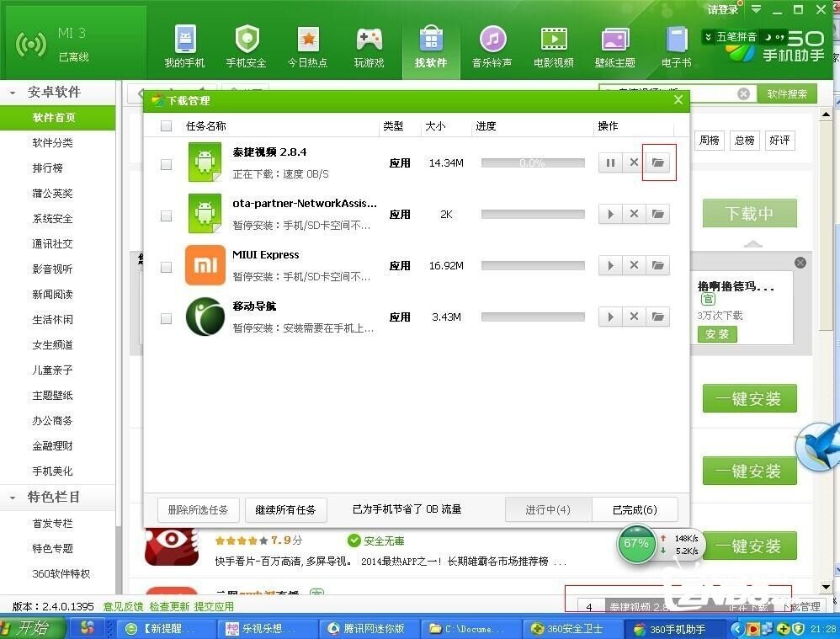Open the main menu dropdown arrow in title bar
The width and height of the screenshot is (840, 639).
pyautogui.click(x=756, y=10)
